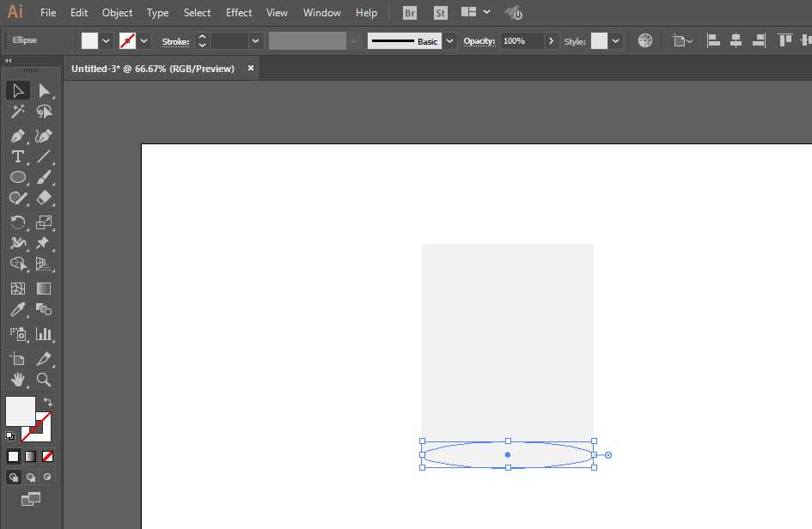This screenshot has width=812, height=529.
Task: Change the screen mode at toolbar bottom
Action: 32,499
